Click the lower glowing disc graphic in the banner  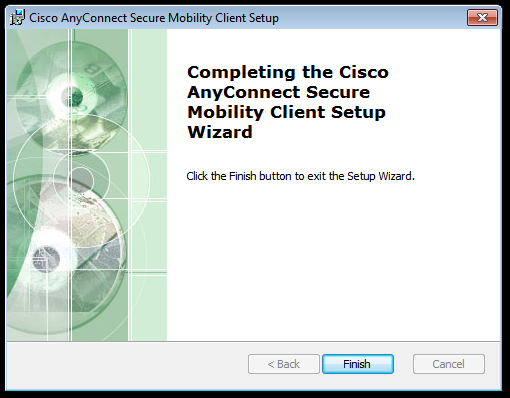tap(47, 258)
